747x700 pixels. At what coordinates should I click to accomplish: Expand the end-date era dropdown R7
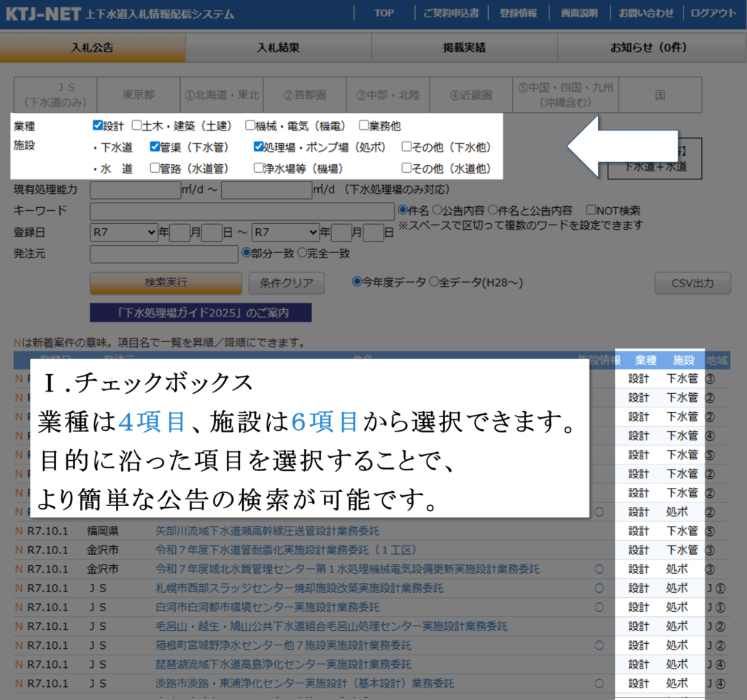tap(285, 233)
